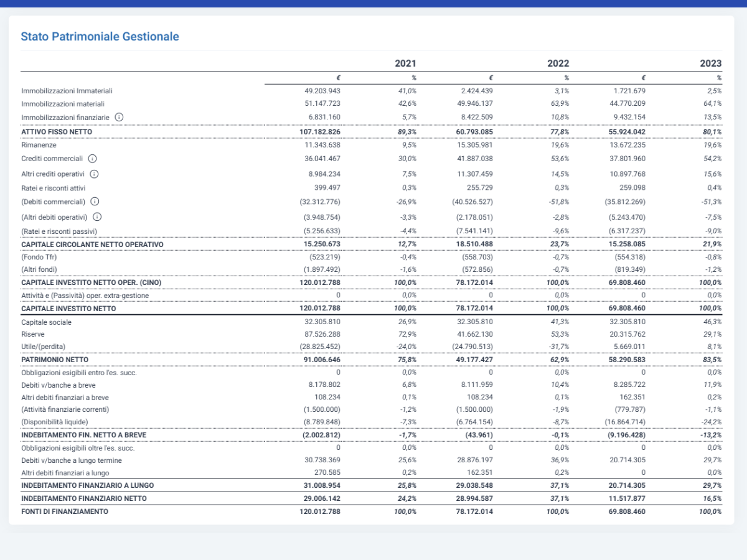
Task: Click the ATTIVO FISSO NETTO row label
Action: click(57, 132)
